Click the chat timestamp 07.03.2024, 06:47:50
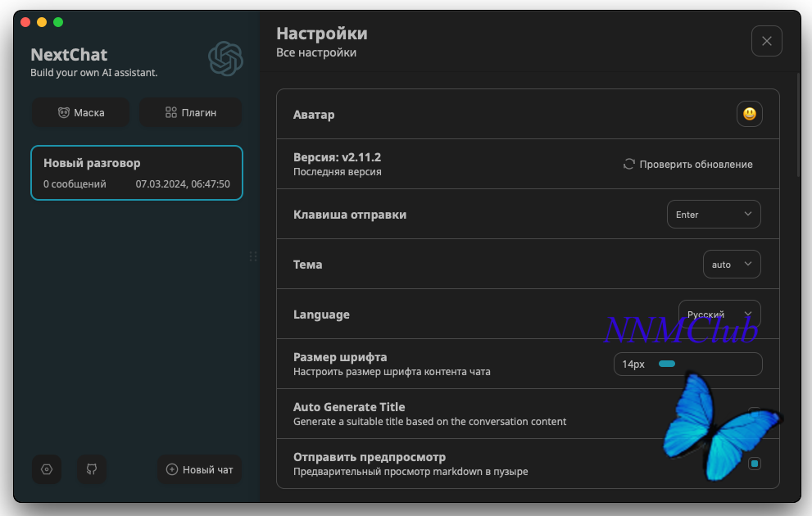The image size is (812, 516). 183,184
